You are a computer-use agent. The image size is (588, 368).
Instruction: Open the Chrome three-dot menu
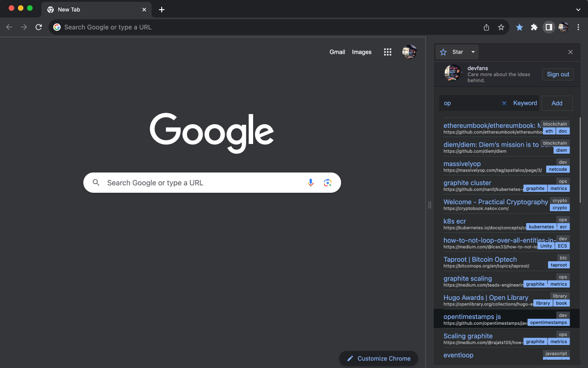tap(579, 27)
